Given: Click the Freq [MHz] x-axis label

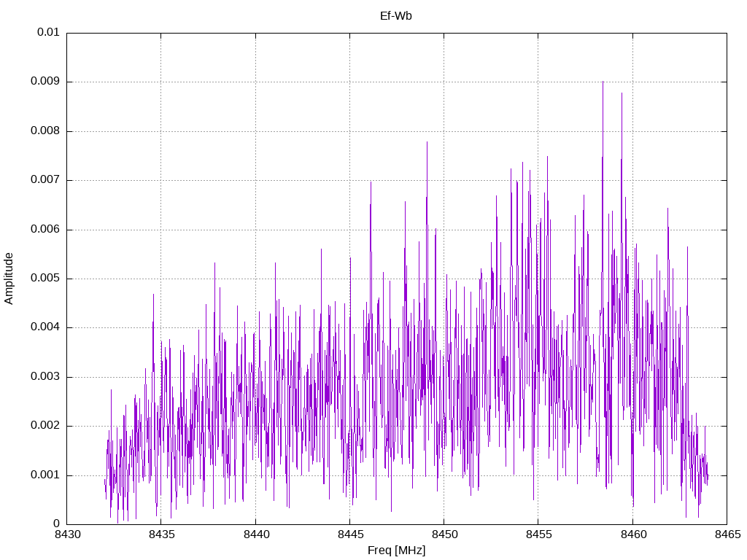Looking at the screenshot, I should (x=396, y=551).
